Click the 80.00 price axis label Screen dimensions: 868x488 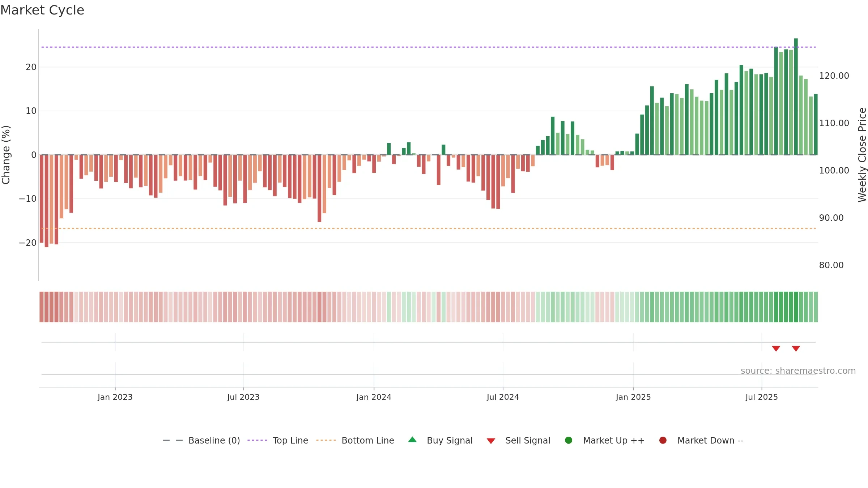pos(831,265)
